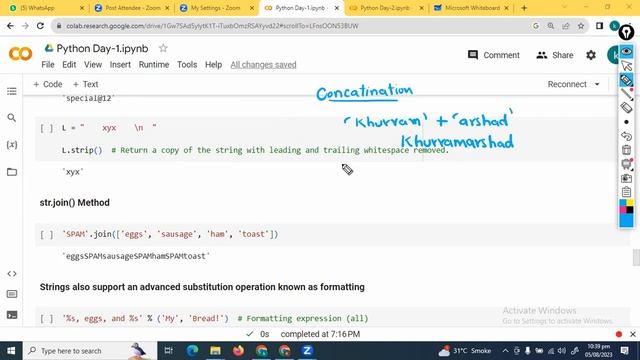
Task: Click the Colab logo
Action: 20,54
